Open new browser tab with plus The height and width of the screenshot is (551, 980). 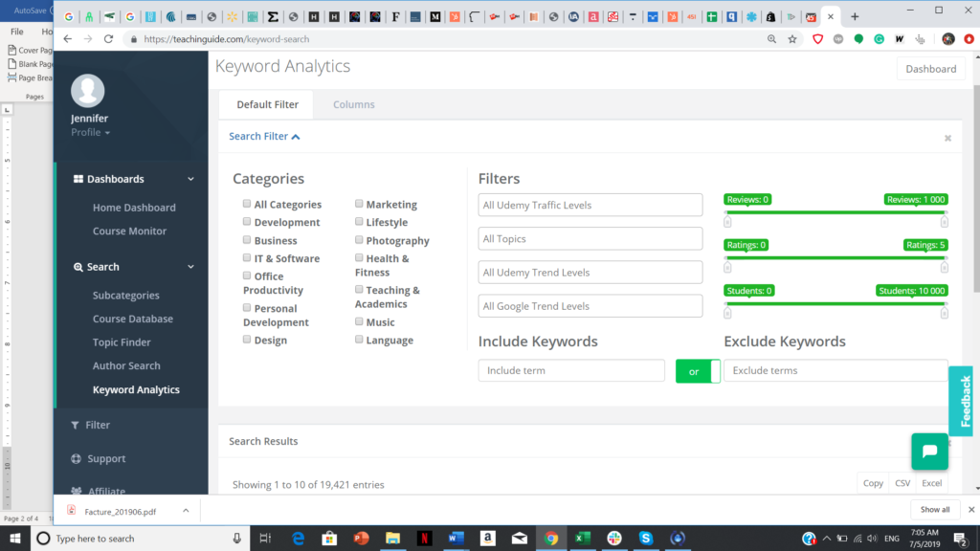click(x=855, y=17)
